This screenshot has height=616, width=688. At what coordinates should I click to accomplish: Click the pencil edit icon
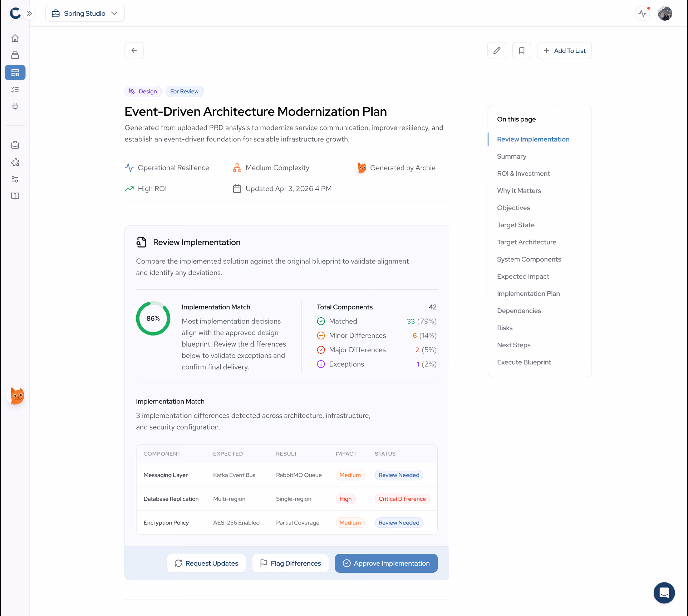pos(497,50)
